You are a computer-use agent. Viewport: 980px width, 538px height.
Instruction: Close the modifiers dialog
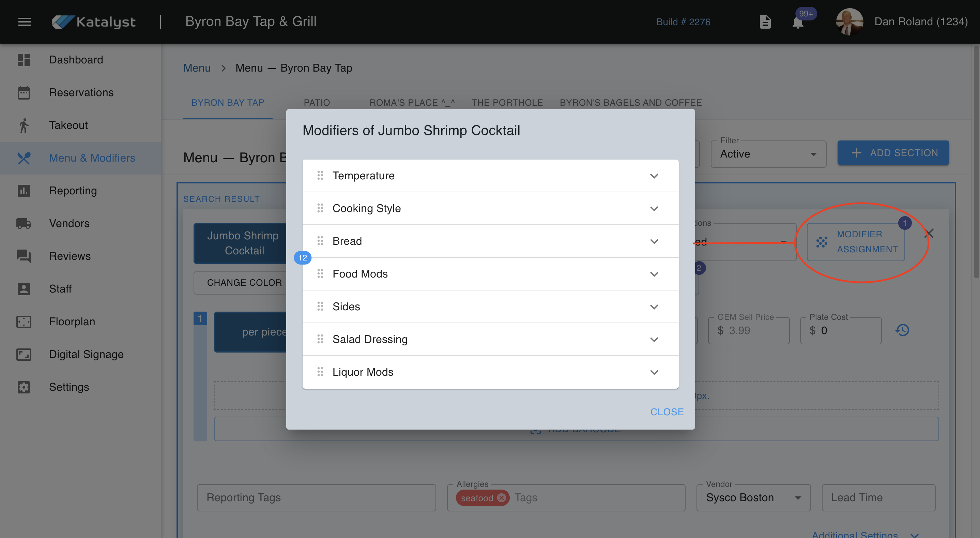click(x=667, y=412)
